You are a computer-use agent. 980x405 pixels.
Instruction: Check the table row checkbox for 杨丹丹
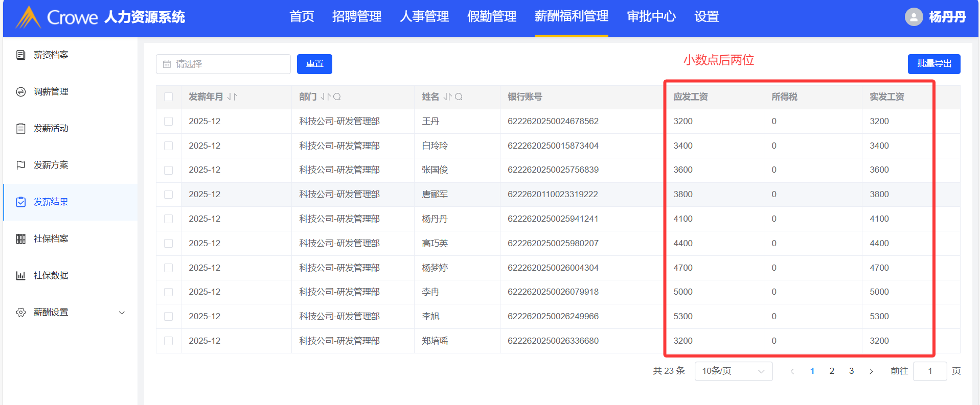(168, 219)
